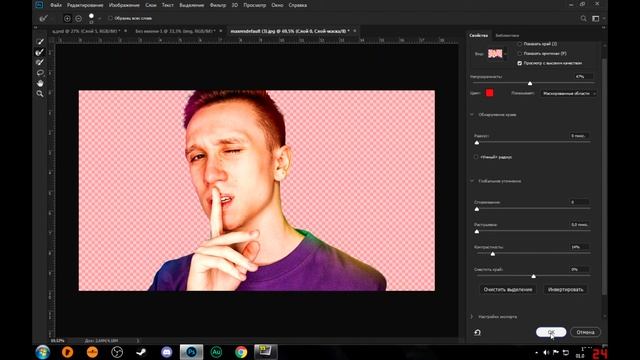Click the Invert (Инвертировать) button
640x360 pixels.
(565, 289)
